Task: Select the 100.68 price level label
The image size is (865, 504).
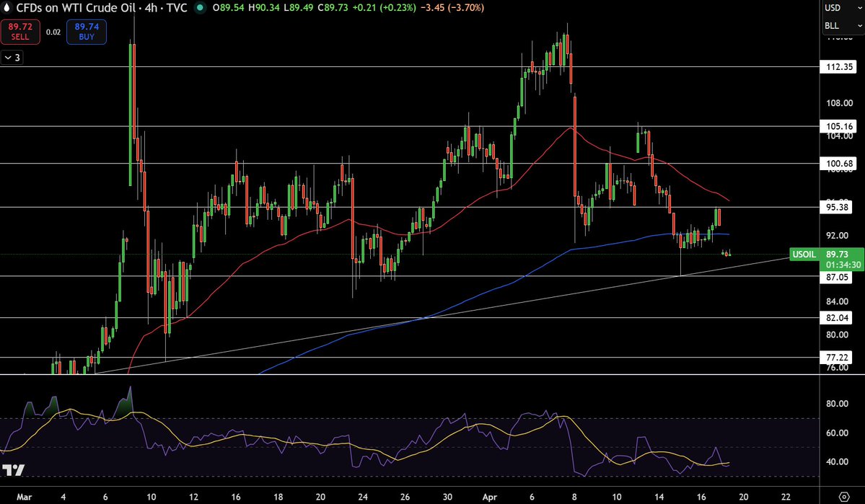Action: (x=839, y=164)
